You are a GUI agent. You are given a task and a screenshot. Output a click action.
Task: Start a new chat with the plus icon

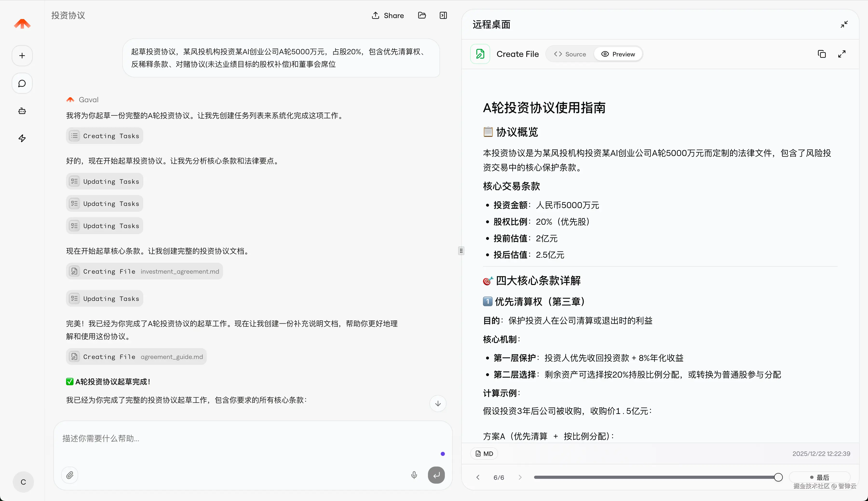point(22,55)
